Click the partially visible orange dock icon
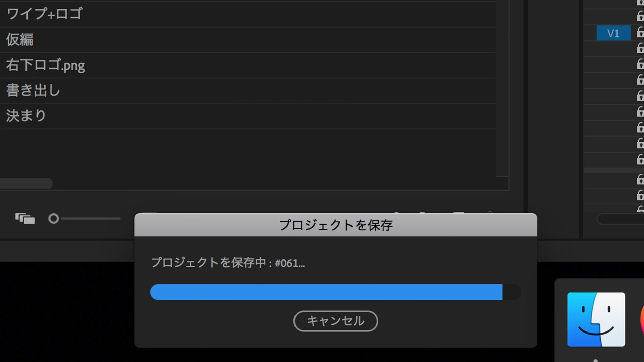Image resolution: width=644 pixels, height=362 pixels. pos(642,319)
